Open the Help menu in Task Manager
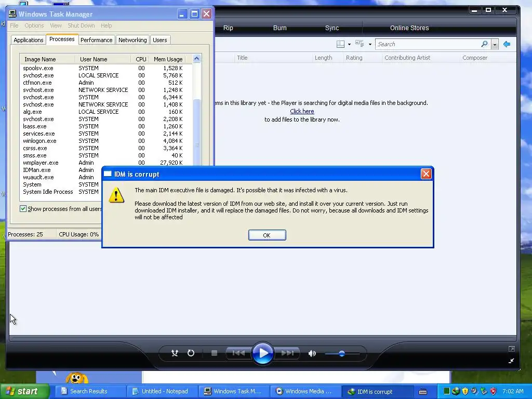532x399 pixels. coord(106,25)
